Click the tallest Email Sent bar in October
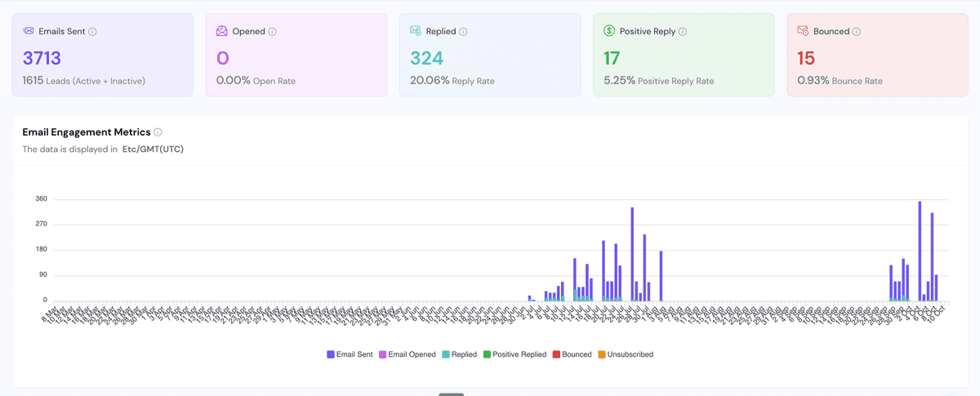The height and width of the screenshot is (396, 980). point(920,251)
